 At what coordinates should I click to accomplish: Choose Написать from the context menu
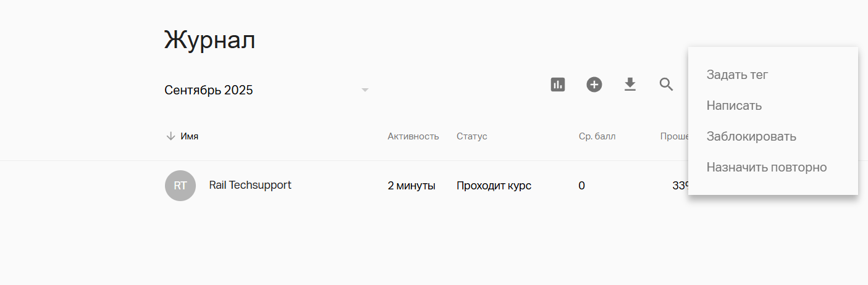coord(734,105)
